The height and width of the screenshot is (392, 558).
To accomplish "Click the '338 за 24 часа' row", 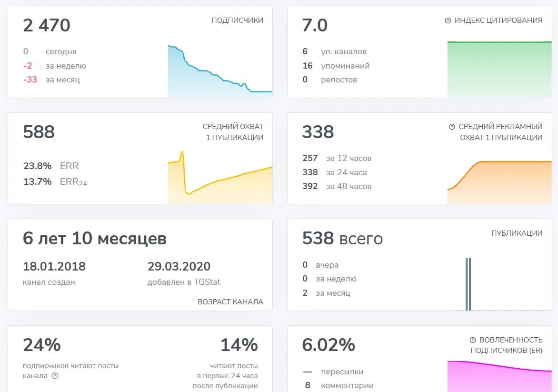I will [335, 172].
